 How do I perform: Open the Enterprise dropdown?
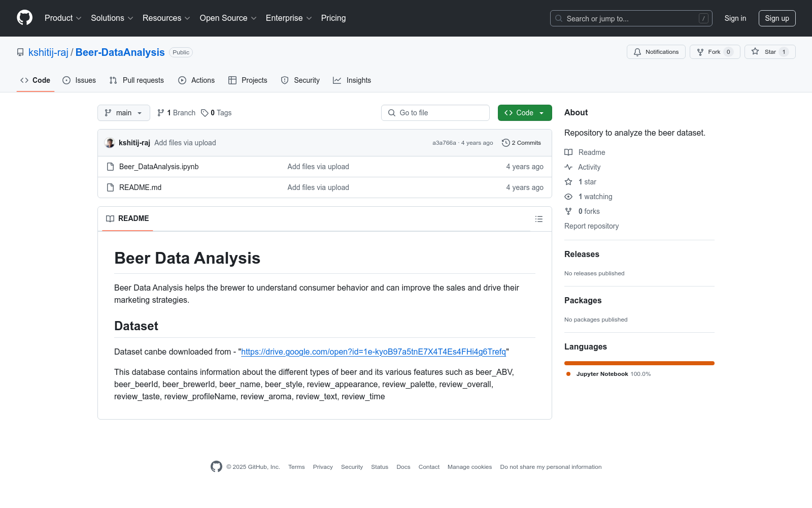point(289,18)
